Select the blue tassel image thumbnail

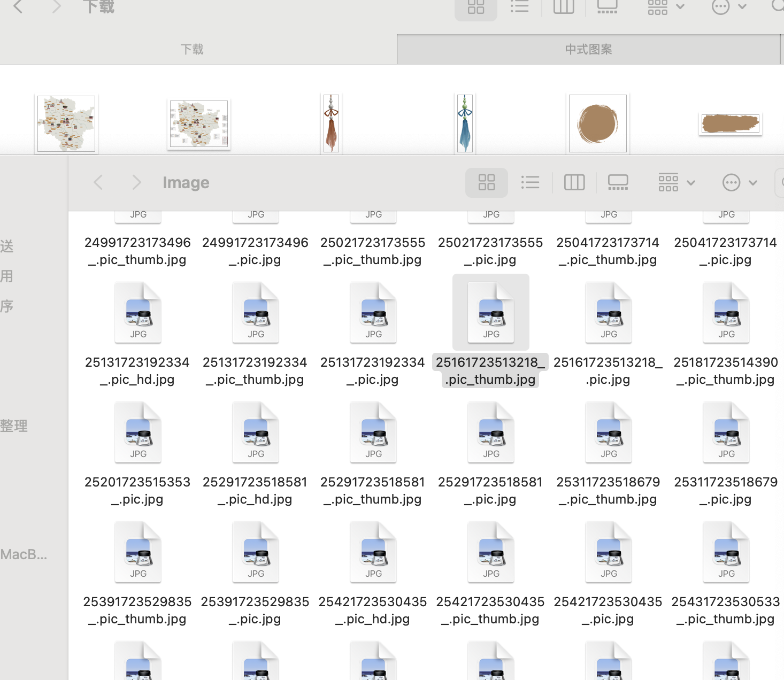(465, 123)
